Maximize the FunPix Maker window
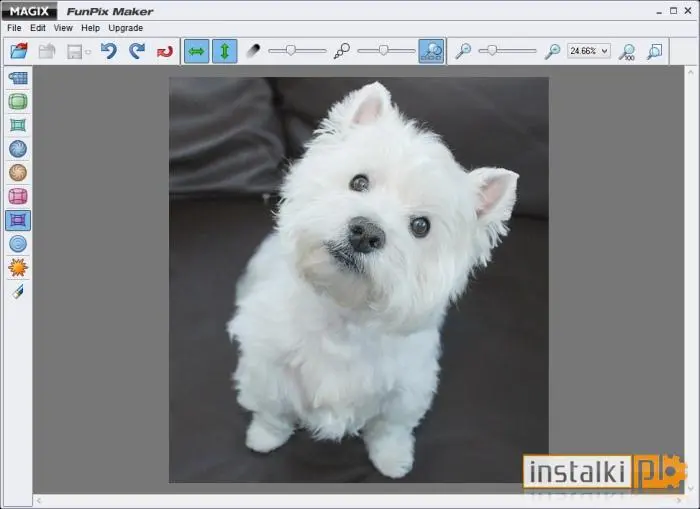Viewport: 700px width, 509px height. pyautogui.click(x=673, y=11)
